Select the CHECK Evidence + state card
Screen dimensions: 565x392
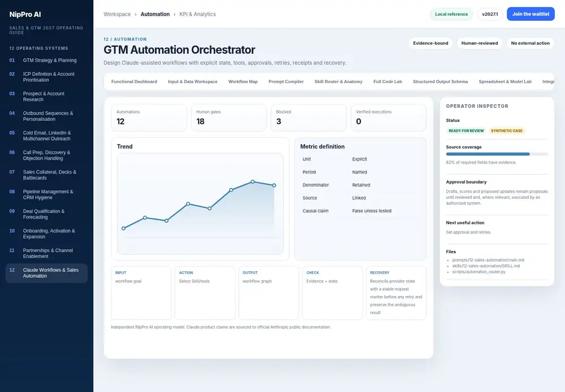(332, 293)
